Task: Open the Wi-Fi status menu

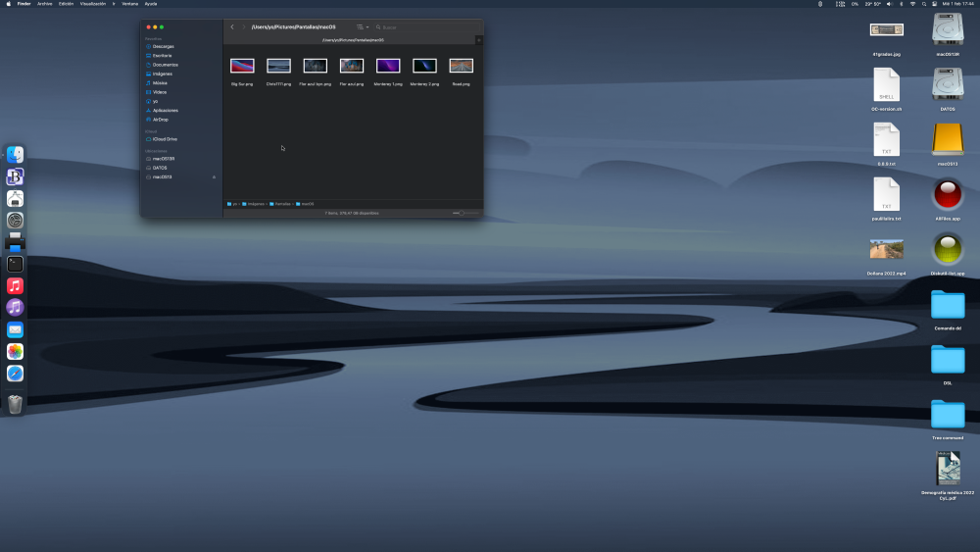Action: pos(912,4)
